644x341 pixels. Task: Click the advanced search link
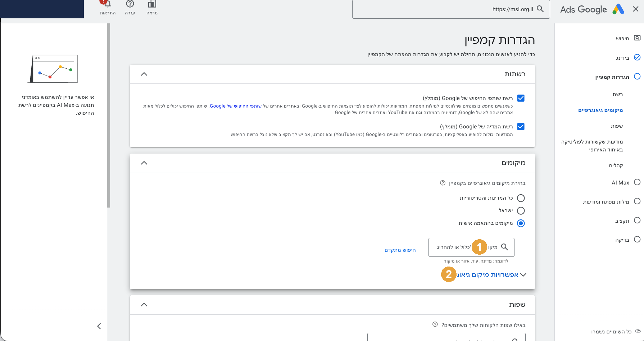pos(400,250)
